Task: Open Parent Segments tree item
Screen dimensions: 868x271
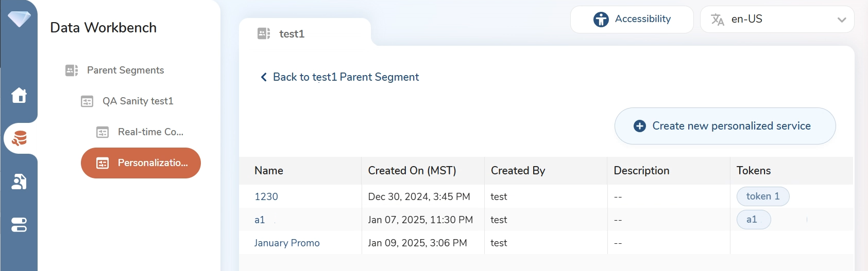Action: click(125, 70)
